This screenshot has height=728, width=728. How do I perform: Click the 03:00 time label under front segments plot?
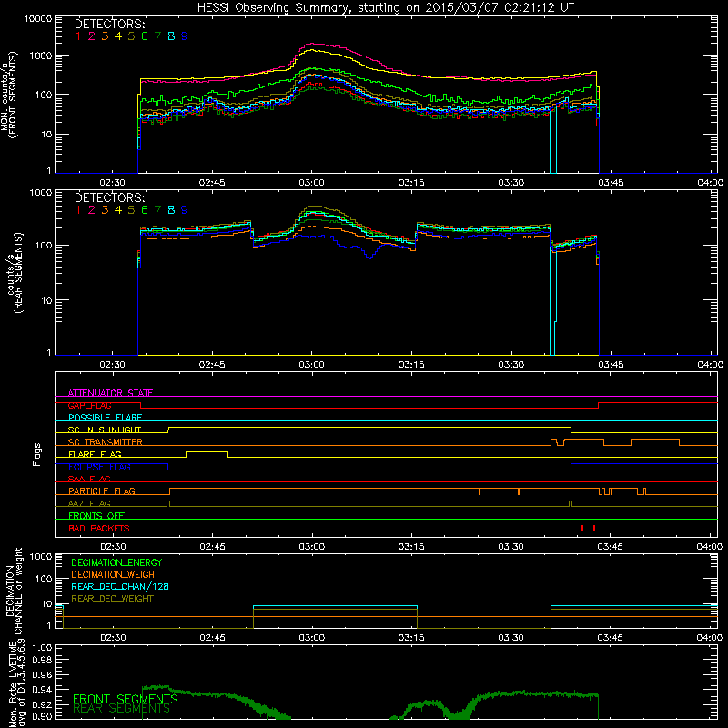pos(311,183)
